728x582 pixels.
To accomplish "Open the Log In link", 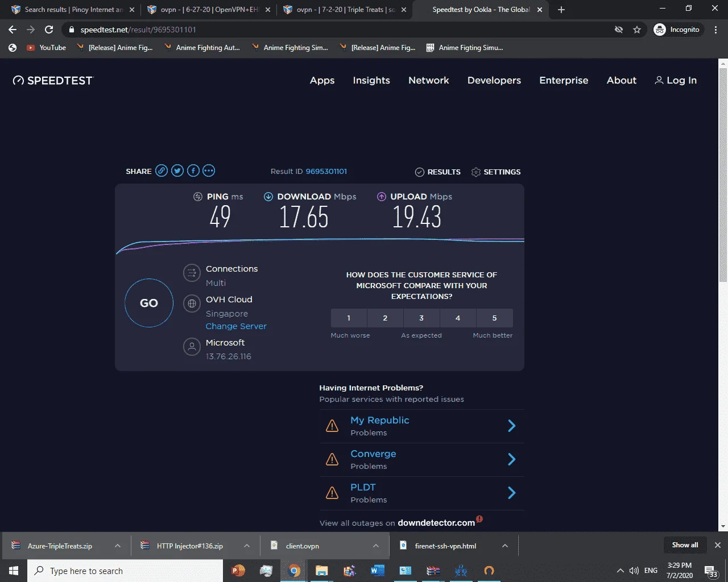I will pyautogui.click(x=676, y=81).
